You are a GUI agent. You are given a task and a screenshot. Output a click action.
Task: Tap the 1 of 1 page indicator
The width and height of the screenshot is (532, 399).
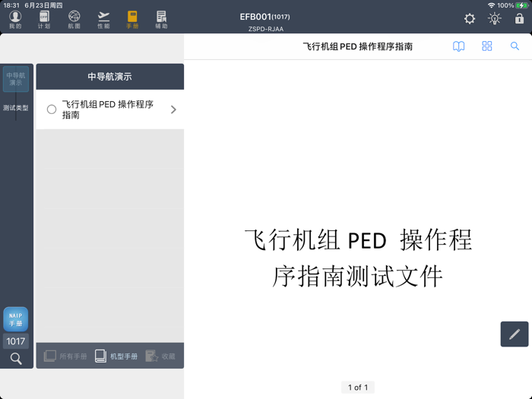pos(358,388)
